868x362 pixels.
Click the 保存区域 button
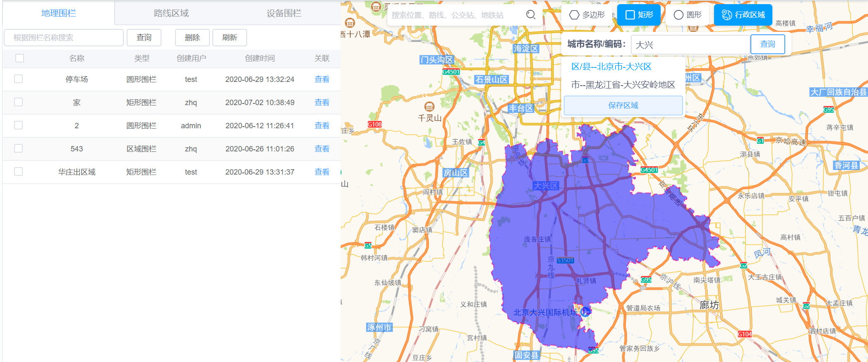tap(623, 105)
